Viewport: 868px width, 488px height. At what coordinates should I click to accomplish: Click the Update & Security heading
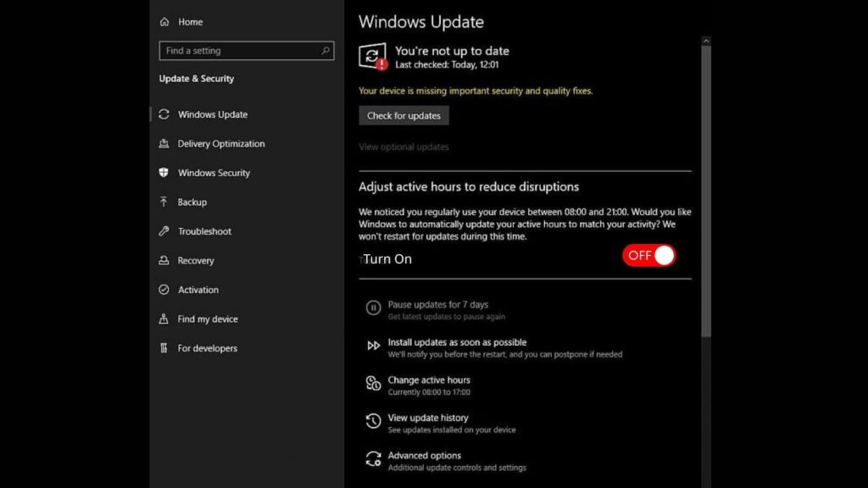click(x=197, y=79)
